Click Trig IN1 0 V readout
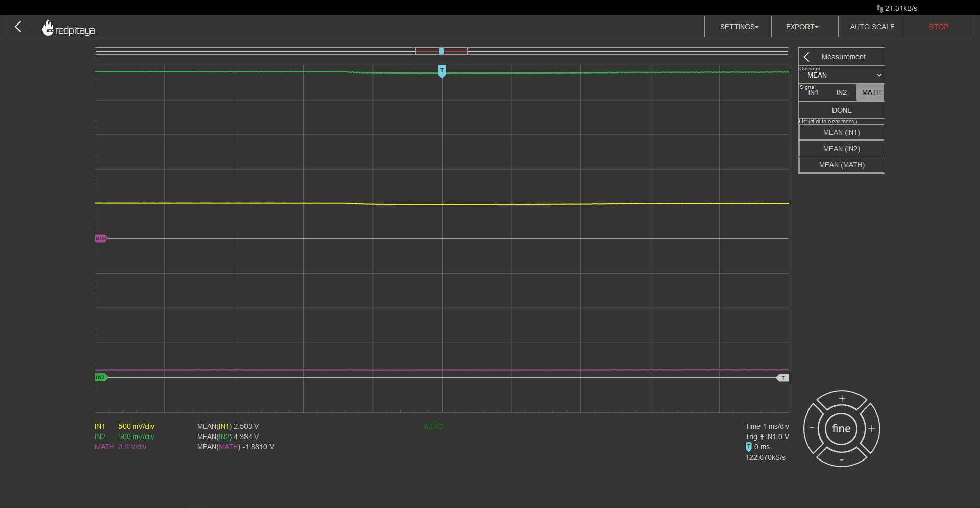The height and width of the screenshot is (508, 980). (767, 437)
